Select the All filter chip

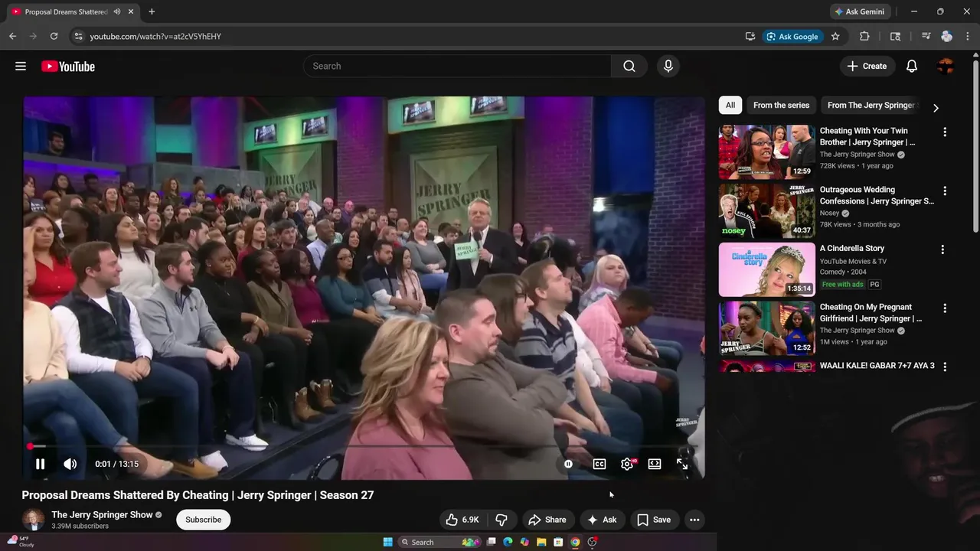pos(730,106)
